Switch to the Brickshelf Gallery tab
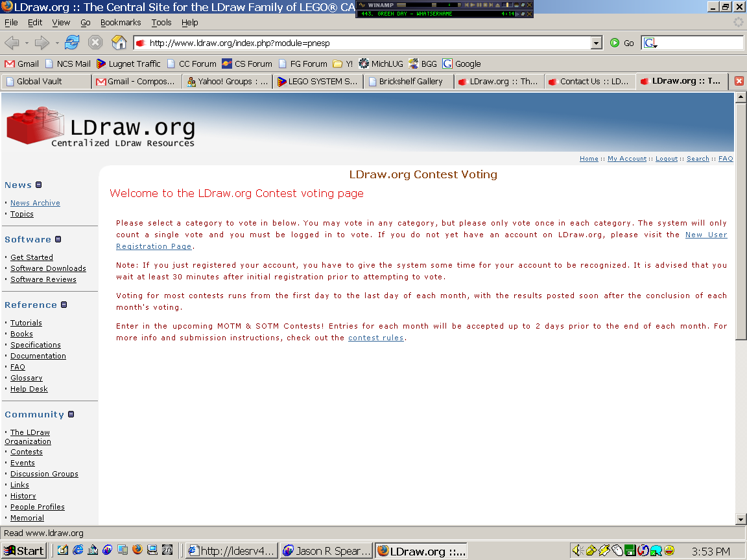This screenshot has height=560, width=747. click(x=409, y=82)
